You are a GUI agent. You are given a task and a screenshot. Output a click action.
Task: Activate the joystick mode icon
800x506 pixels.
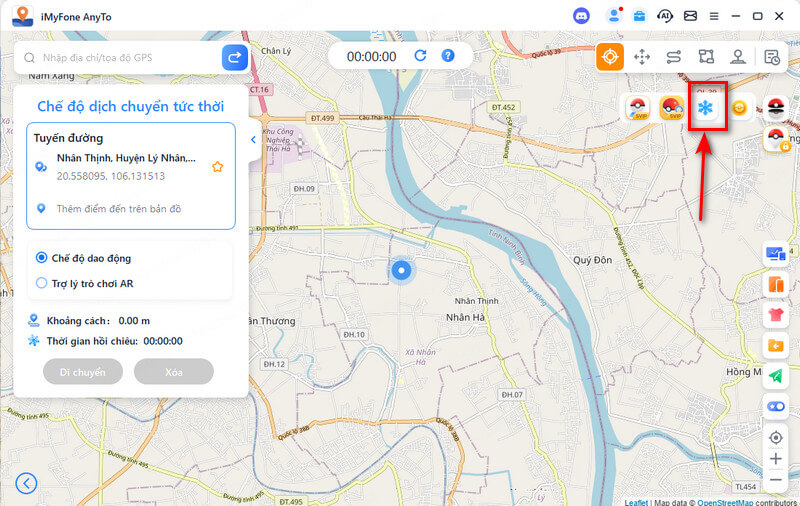point(738,57)
